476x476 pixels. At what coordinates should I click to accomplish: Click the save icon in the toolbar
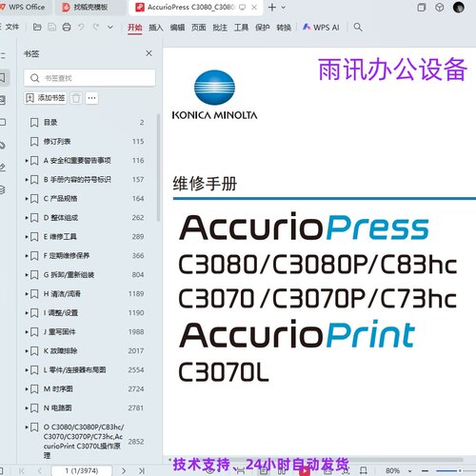[51, 28]
